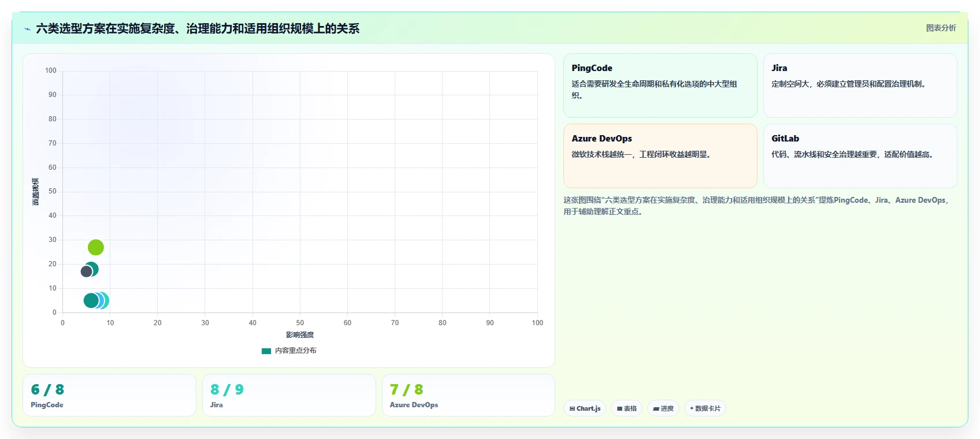Click the small icon before the chart title

(x=27, y=29)
